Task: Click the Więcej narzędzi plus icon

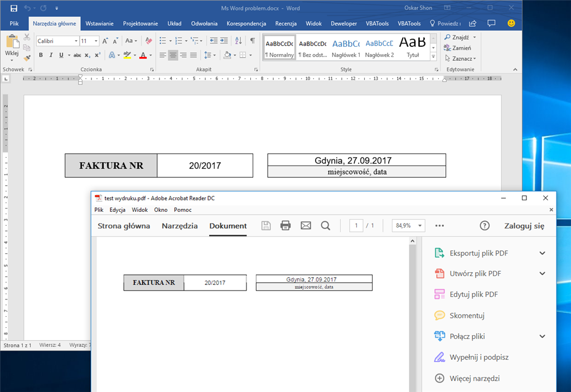Action: point(439,378)
